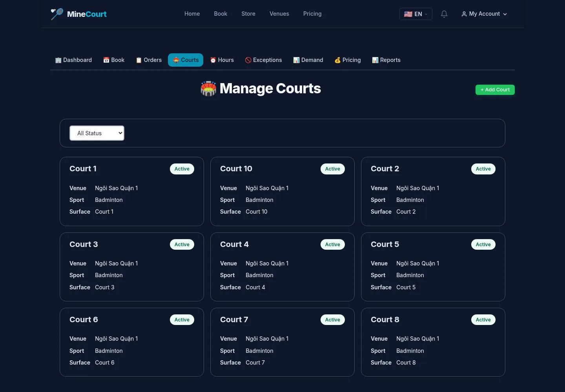Open Store from the top navigation

[248, 14]
